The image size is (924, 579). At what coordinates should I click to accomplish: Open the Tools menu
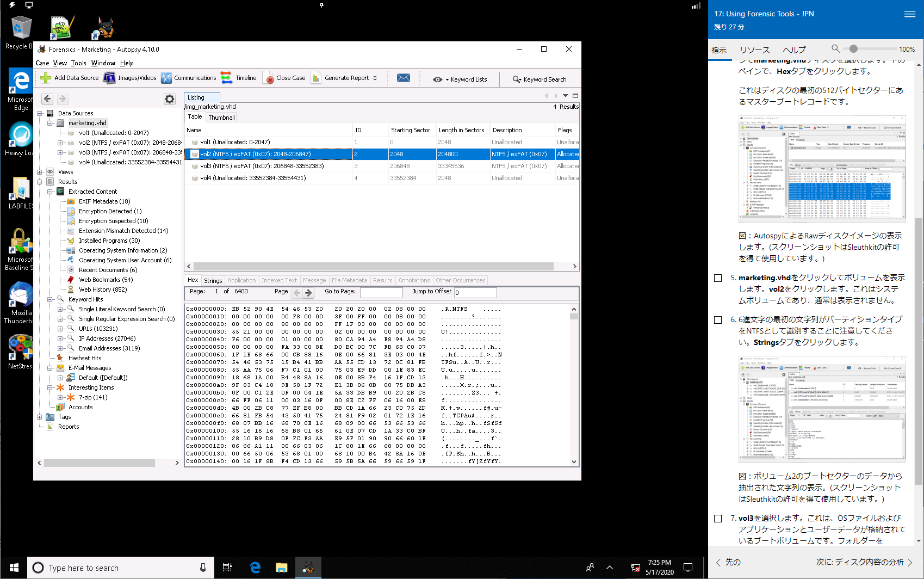(x=78, y=63)
